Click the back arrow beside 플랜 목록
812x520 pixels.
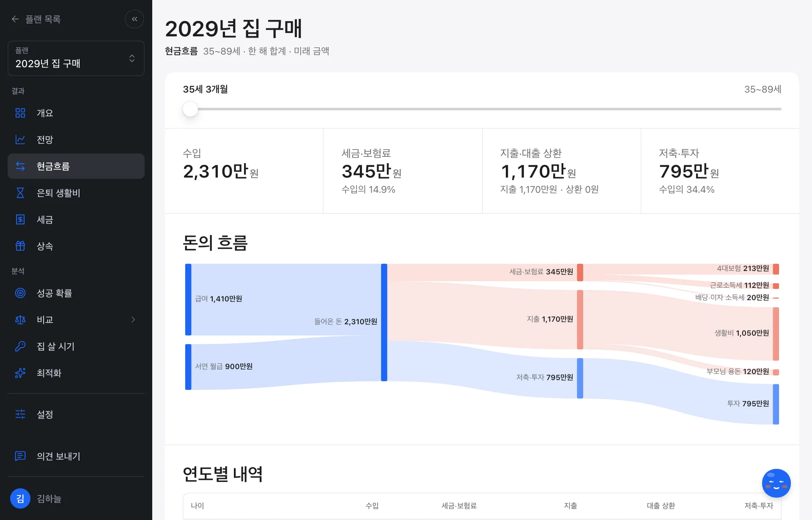point(15,19)
